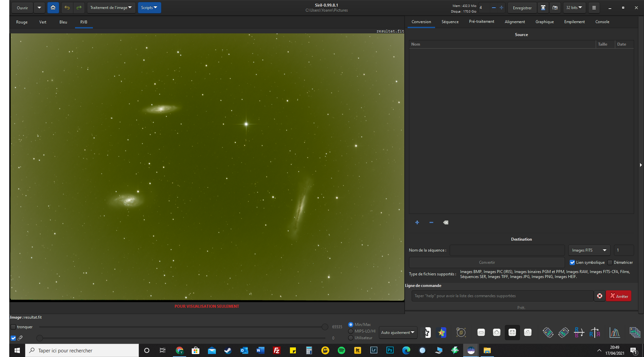Toggle false color rendering icon
This screenshot has height=357, width=644.
pos(441,333)
